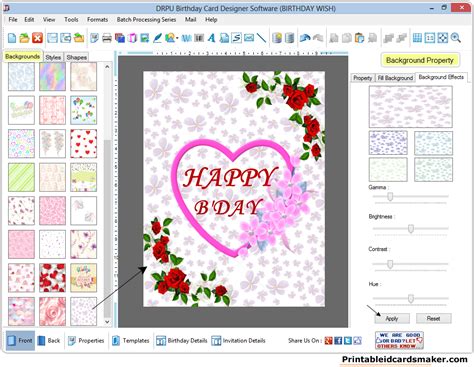Click the insert image icon

click(145, 38)
